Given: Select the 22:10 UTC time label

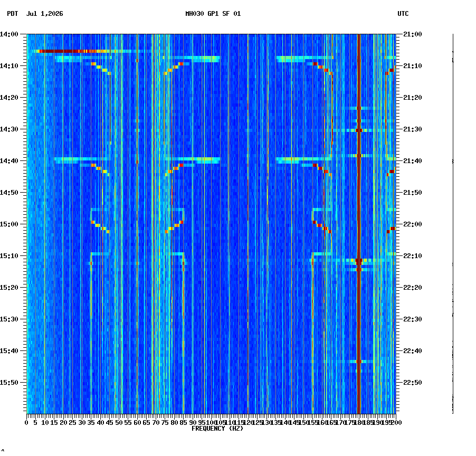Looking at the screenshot, I should click(413, 256).
